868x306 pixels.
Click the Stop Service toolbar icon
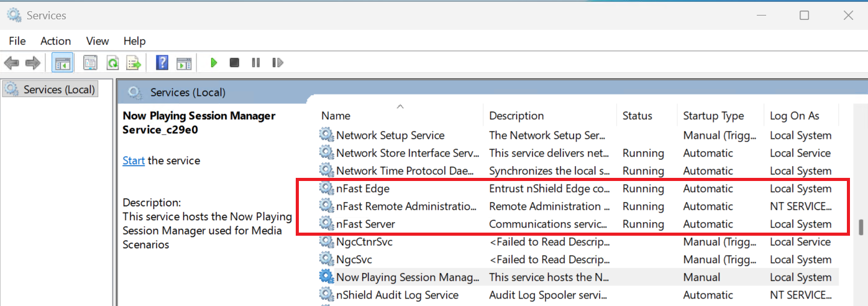(234, 63)
